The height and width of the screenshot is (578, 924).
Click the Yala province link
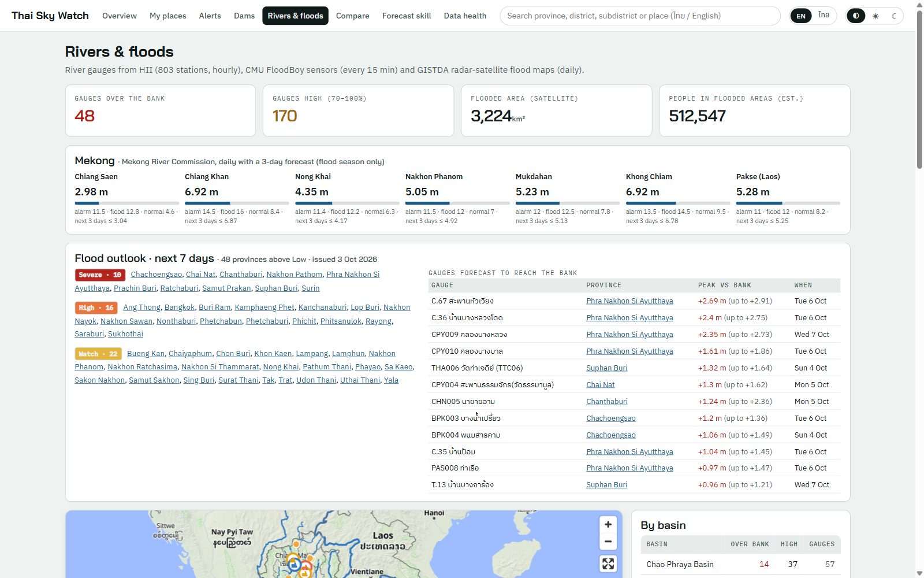391,380
